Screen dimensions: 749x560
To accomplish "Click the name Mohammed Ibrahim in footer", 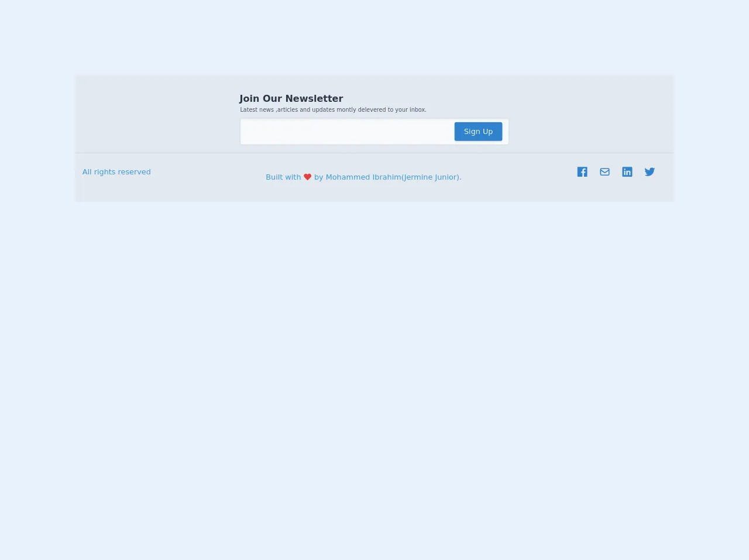I will pos(363,177).
